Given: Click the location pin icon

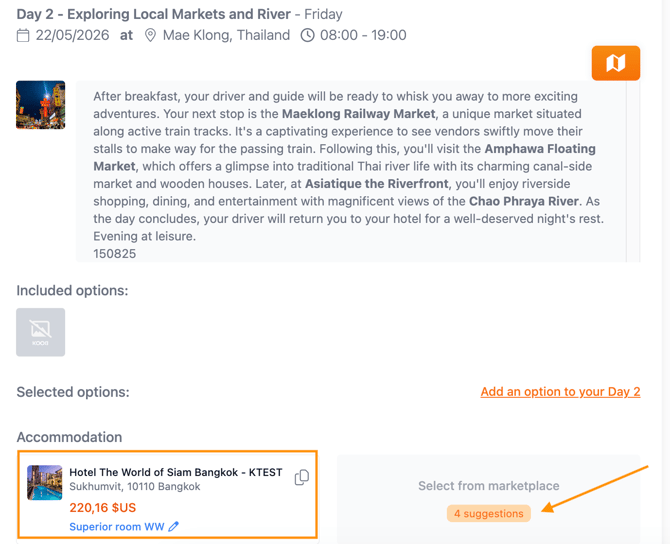Looking at the screenshot, I should click(151, 36).
